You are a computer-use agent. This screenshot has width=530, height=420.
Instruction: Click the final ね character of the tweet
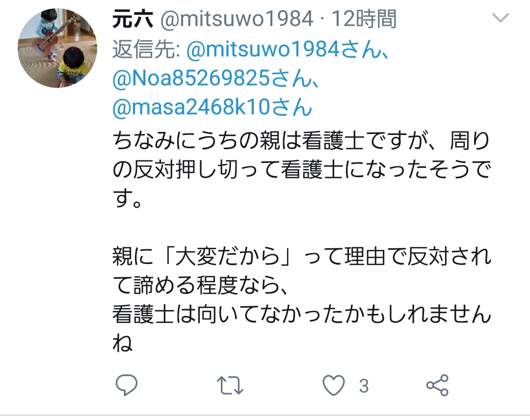[x=123, y=343]
